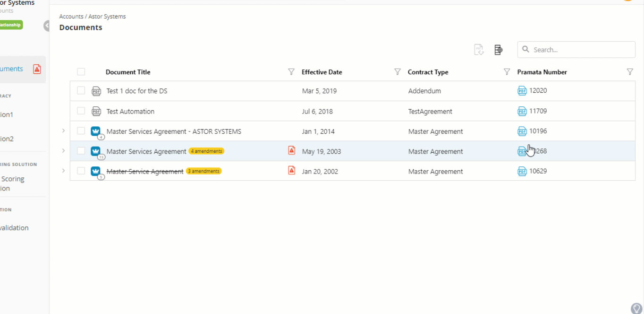Click the 4 amendments badge

tap(206, 151)
